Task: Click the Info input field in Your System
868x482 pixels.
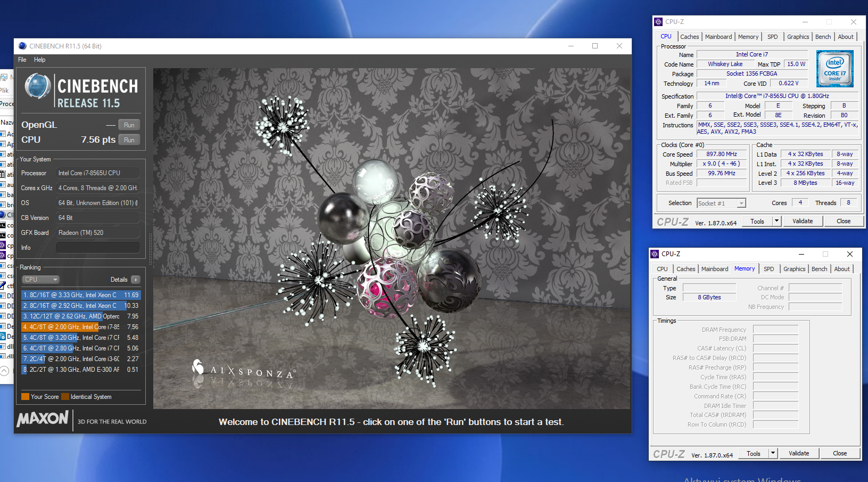Action: (x=98, y=248)
